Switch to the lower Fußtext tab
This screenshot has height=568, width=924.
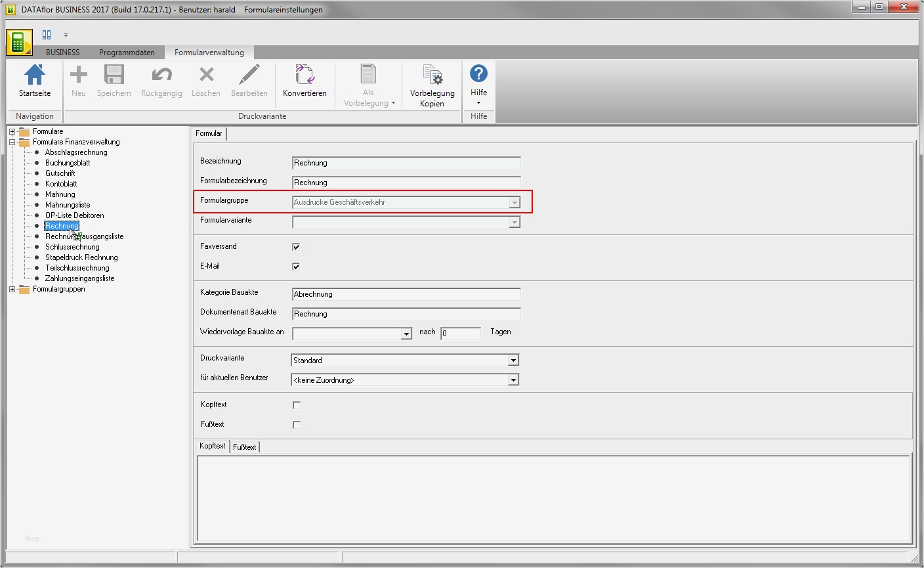245,447
